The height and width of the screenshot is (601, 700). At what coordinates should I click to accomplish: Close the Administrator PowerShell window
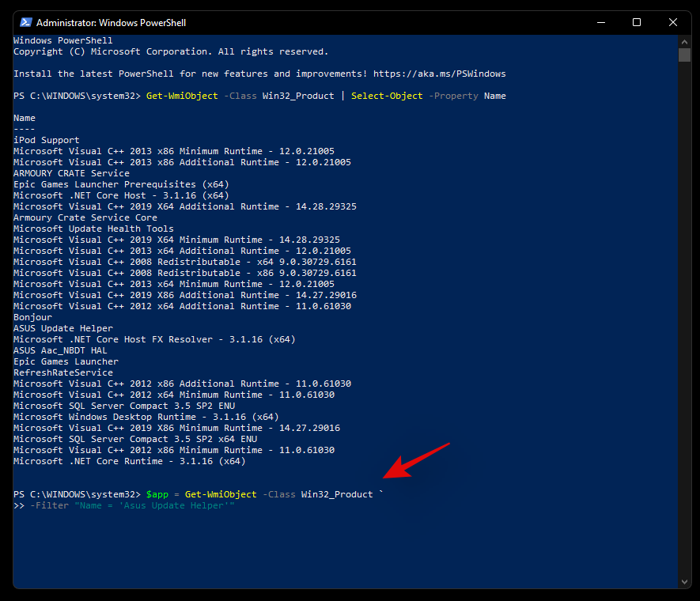[674, 22]
